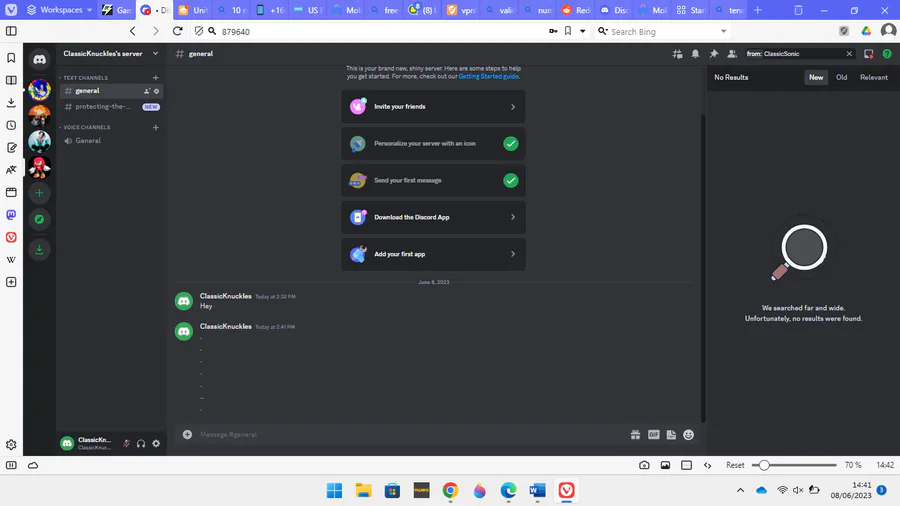900x506 pixels.
Task: Join the General voice channel
Action: tap(111, 141)
